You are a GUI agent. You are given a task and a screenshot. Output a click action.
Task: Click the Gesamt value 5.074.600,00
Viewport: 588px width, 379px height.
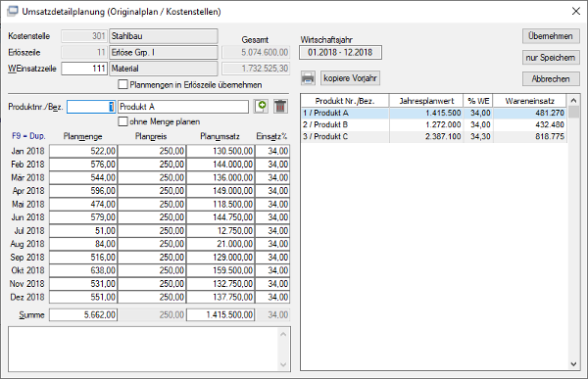(x=256, y=53)
